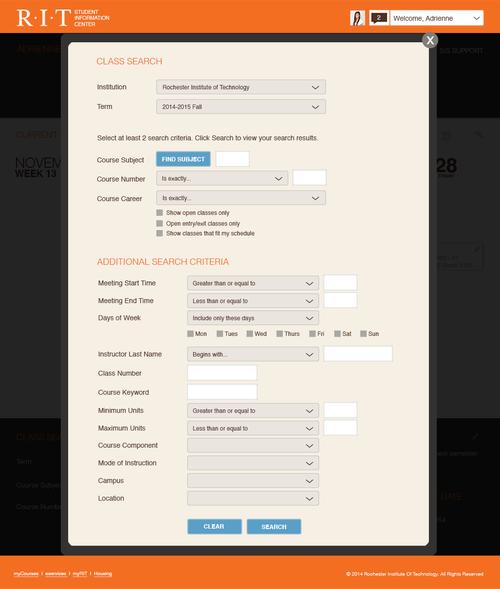Open the Location dropdown
The image size is (500, 589).
coord(253,498)
